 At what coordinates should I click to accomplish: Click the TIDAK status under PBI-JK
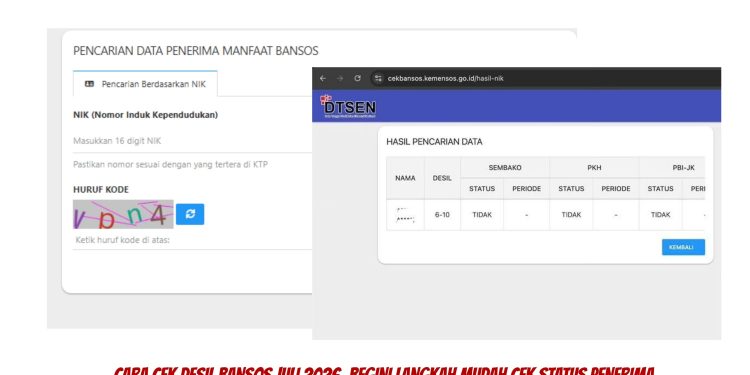coord(661,215)
